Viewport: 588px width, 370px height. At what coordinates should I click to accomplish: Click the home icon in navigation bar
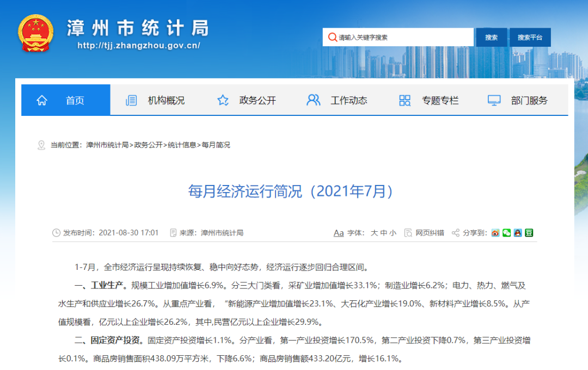(x=42, y=100)
